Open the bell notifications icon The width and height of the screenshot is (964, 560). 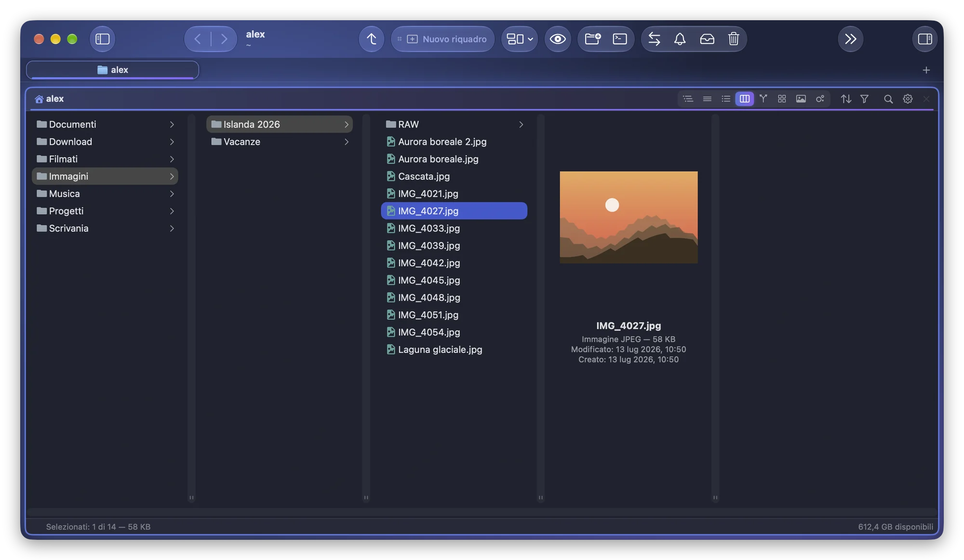[680, 39]
